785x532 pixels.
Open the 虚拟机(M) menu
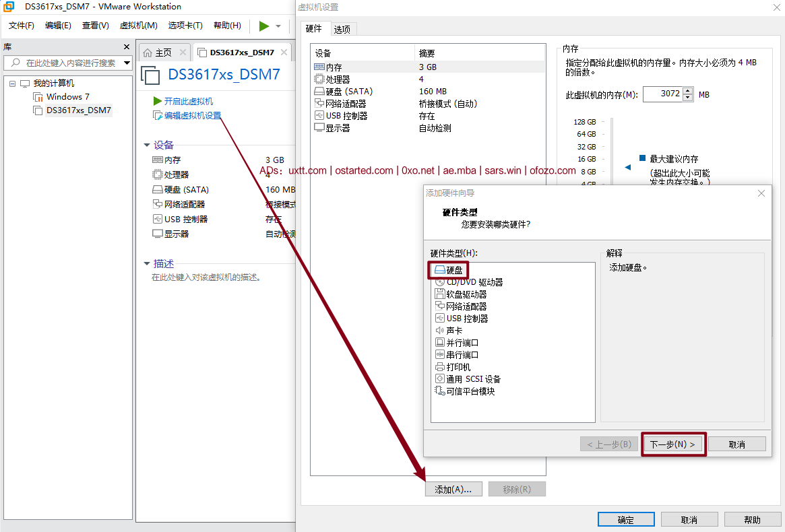[x=139, y=26]
